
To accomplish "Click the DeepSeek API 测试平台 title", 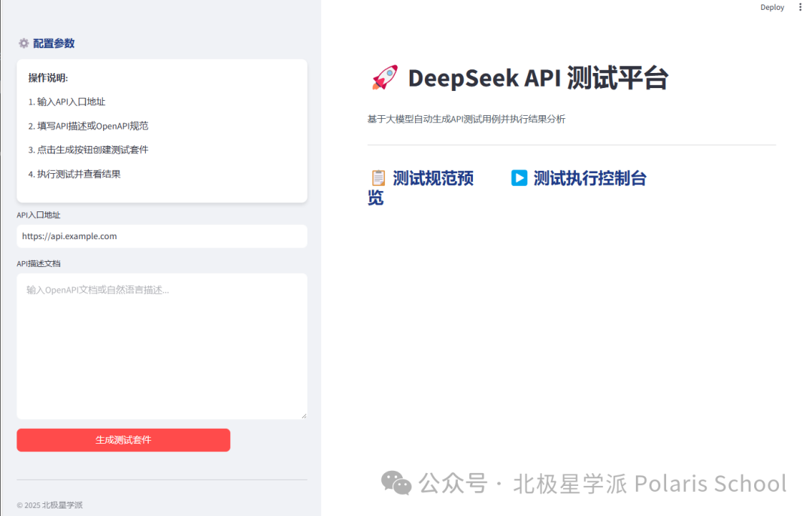I will pyautogui.click(x=538, y=78).
